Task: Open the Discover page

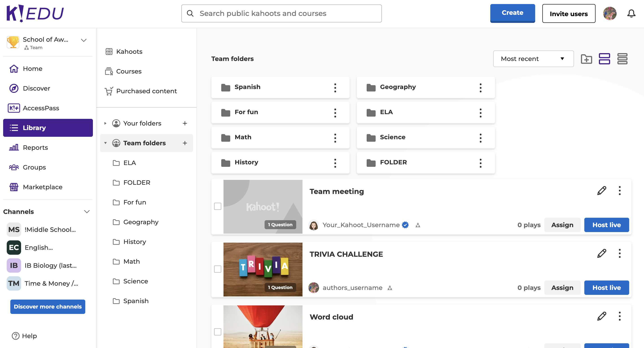Action: point(37,88)
